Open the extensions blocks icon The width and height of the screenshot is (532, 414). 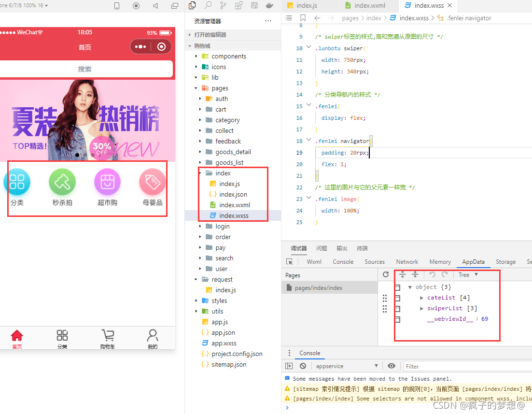point(239,5)
